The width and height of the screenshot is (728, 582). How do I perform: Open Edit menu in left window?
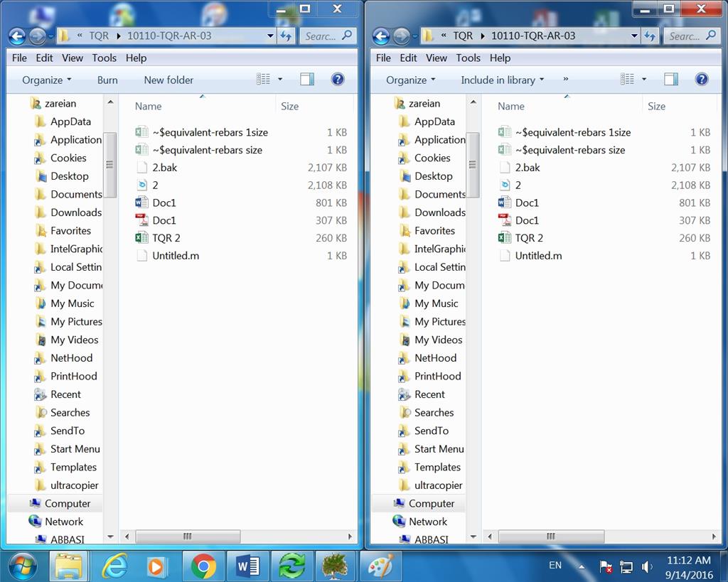coord(44,58)
